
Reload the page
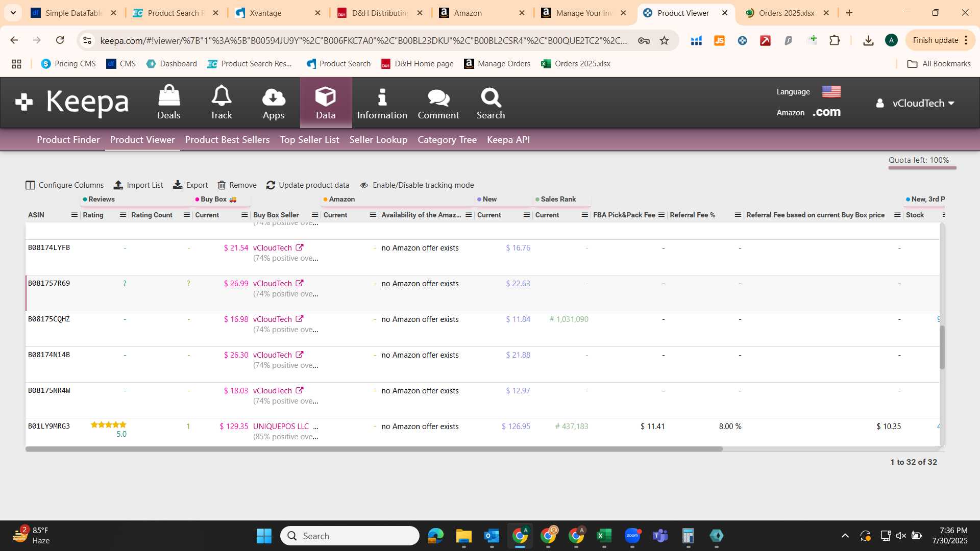pos(60,40)
